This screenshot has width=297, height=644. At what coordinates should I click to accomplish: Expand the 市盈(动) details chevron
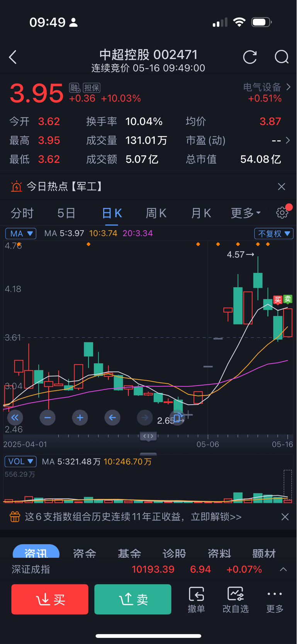(x=288, y=140)
